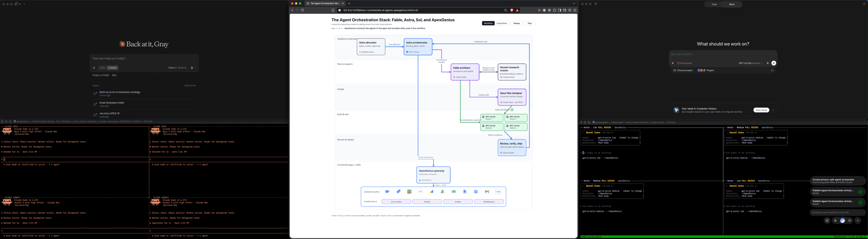Go back using Claude window back arrow

[x=20, y=4]
